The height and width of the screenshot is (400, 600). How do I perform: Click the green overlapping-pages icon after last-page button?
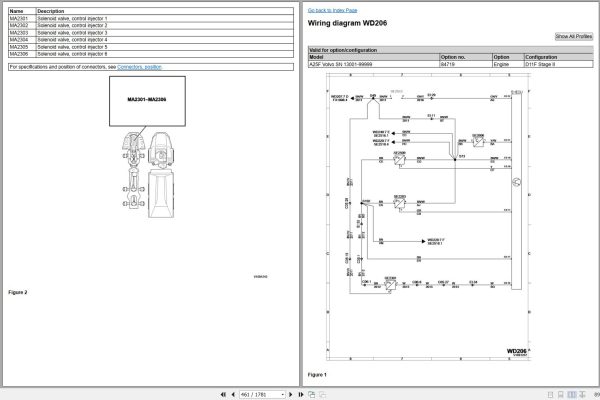coord(312,394)
